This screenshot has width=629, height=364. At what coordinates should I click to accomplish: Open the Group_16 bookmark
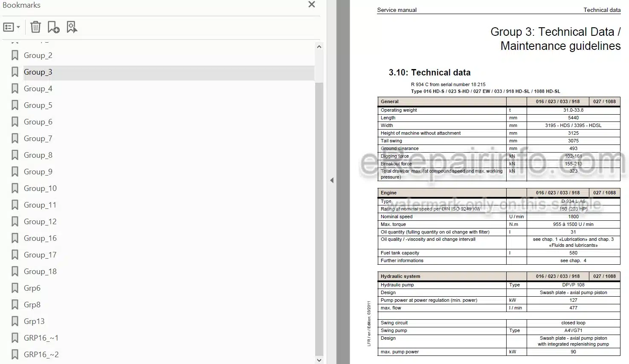click(x=40, y=238)
